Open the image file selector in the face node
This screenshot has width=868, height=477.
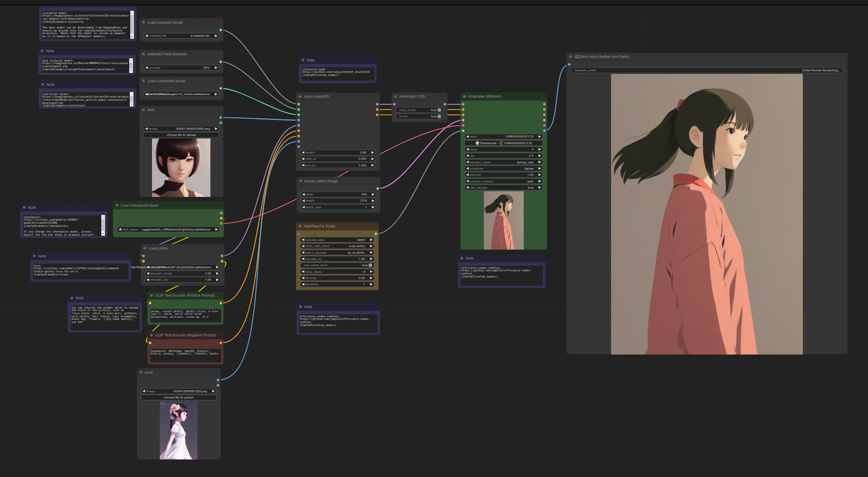181,129
